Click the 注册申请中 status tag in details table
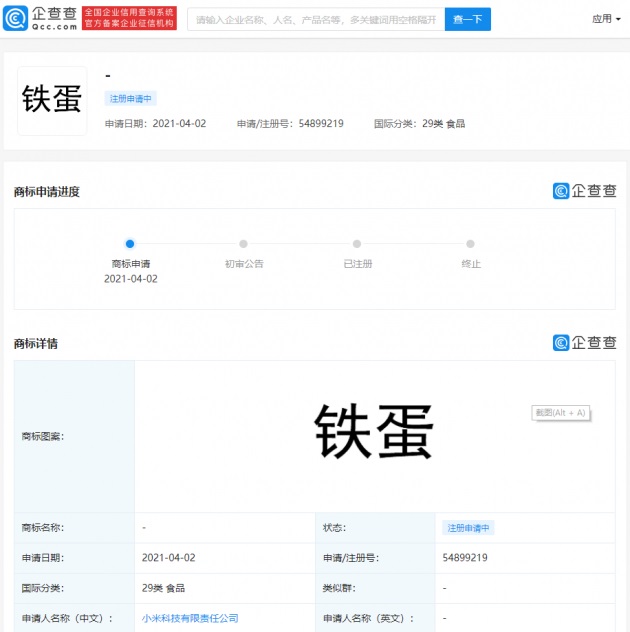Image resolution: width=630 pixels, height=632 pixels. 468,527
